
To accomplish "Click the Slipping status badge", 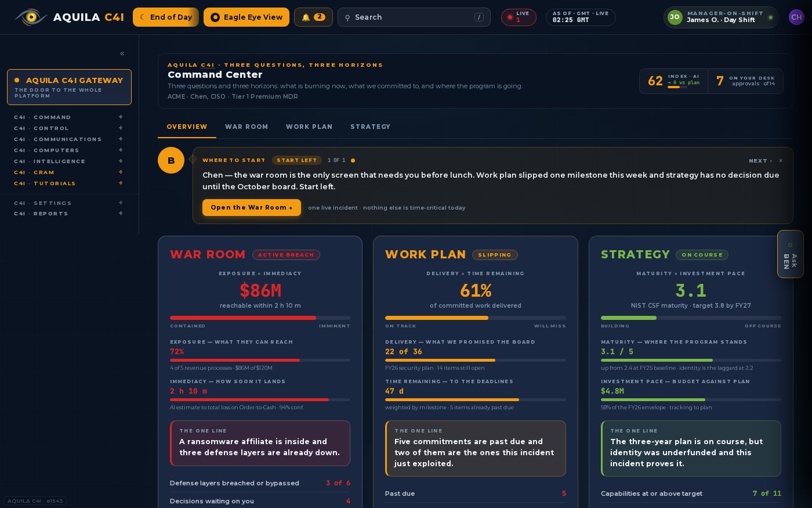I will click(x=495, y=255).
